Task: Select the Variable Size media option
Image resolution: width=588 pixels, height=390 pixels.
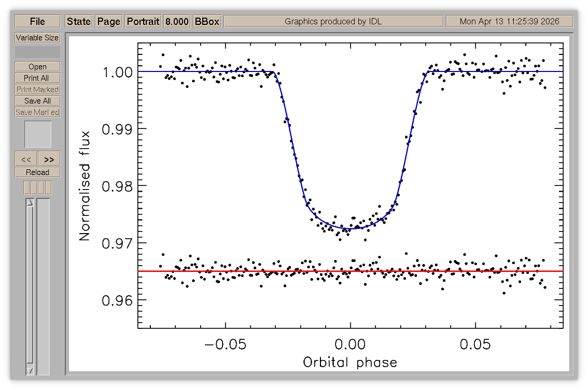Action: coord(37,38)
